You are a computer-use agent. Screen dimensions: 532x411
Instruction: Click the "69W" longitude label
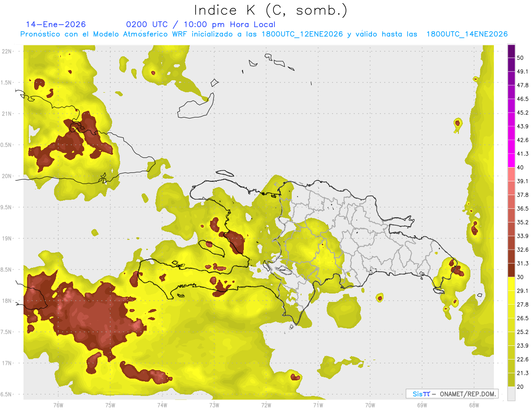422,405
